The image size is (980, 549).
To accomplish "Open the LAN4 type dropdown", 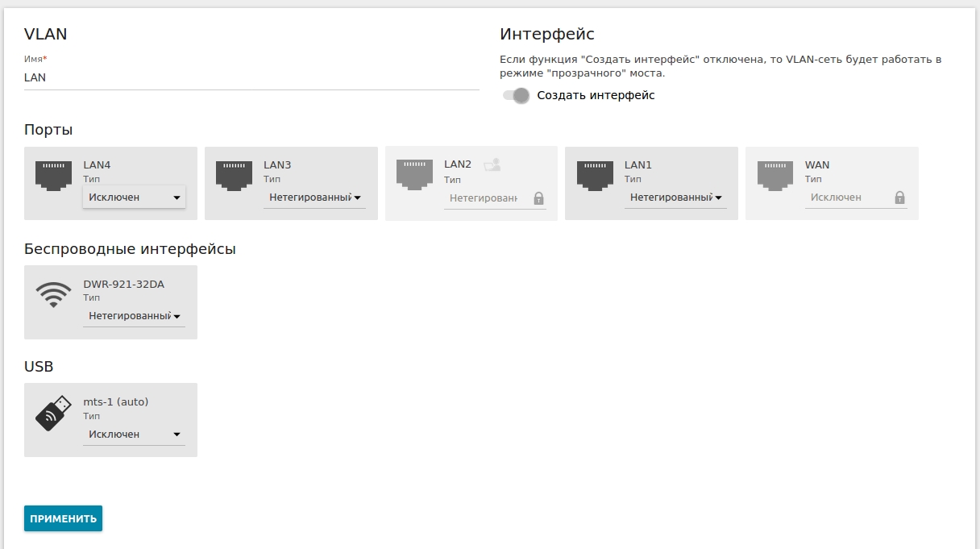I will [x=134, y=198].
